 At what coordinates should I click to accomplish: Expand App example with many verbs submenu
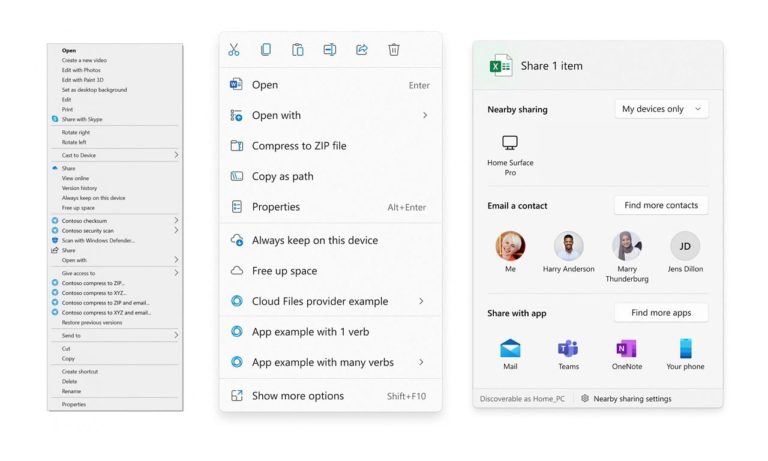pos(421,362)
